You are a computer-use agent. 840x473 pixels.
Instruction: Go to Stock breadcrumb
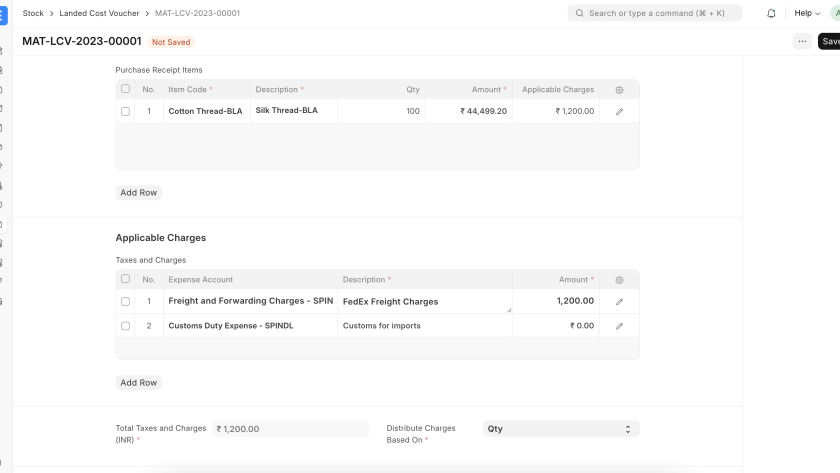(33, 13)
